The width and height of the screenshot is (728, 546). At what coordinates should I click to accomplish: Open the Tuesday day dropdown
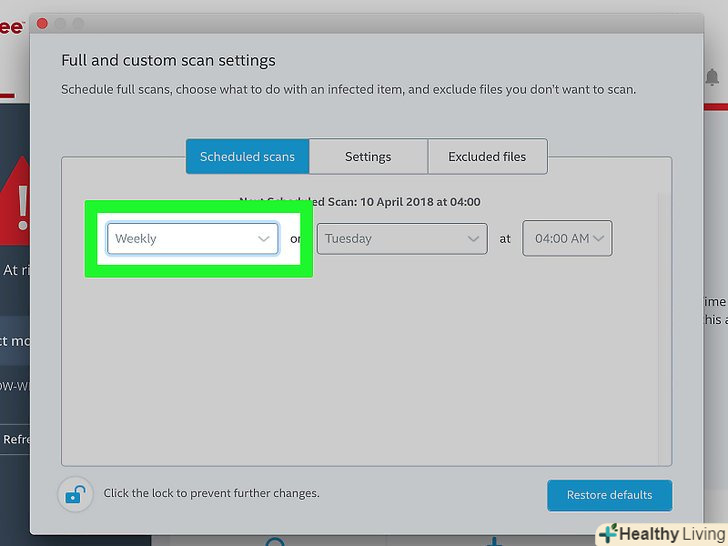click(402, 239)
